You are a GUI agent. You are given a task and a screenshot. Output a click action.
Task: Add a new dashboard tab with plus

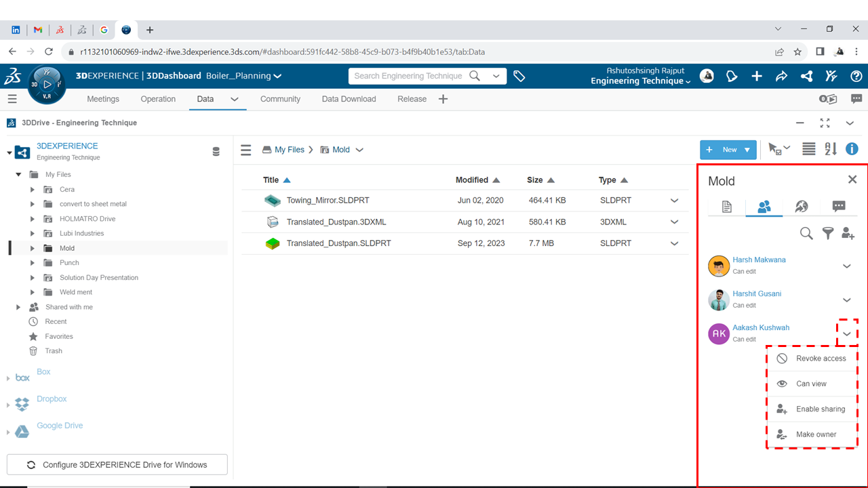pyautogui.click(x=443, y=99)
